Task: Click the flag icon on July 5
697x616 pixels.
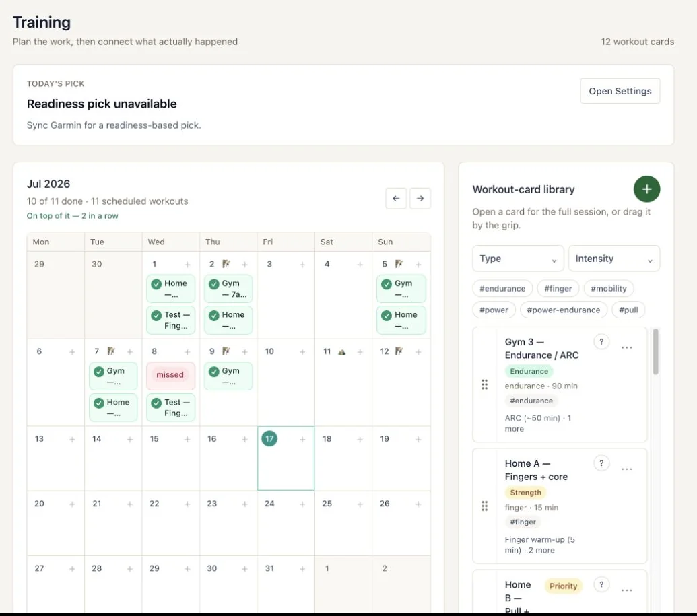Action: pyautogui.click(x=399, y=264)
